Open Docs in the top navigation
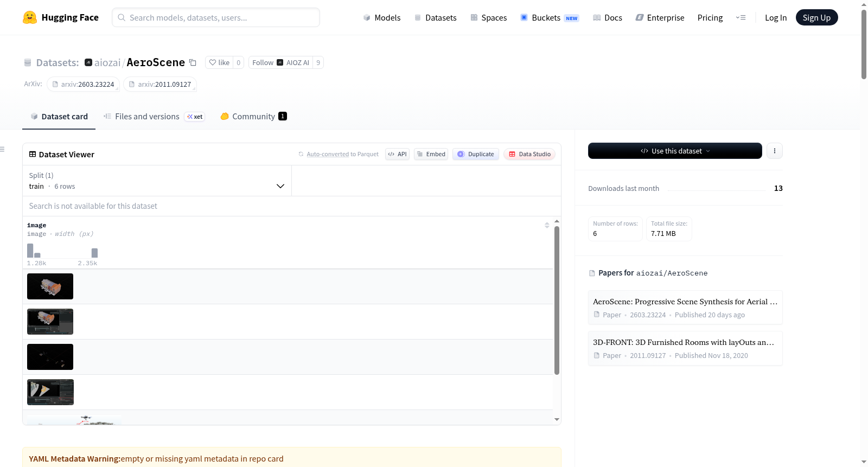The width and height of the screenshot is (868, 467). click(608, 17)
